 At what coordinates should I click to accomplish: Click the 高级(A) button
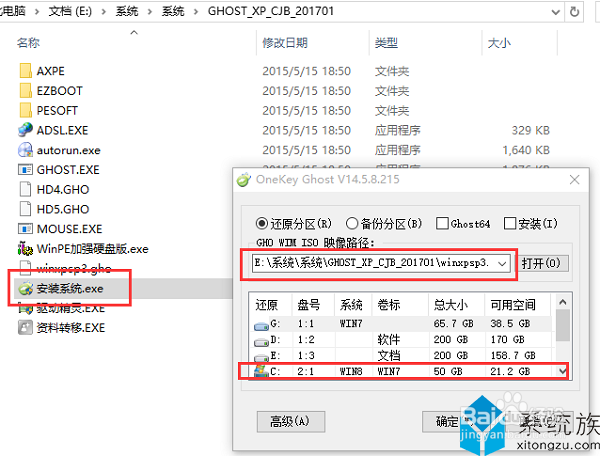pyautogui.click(x=291, y=422)
